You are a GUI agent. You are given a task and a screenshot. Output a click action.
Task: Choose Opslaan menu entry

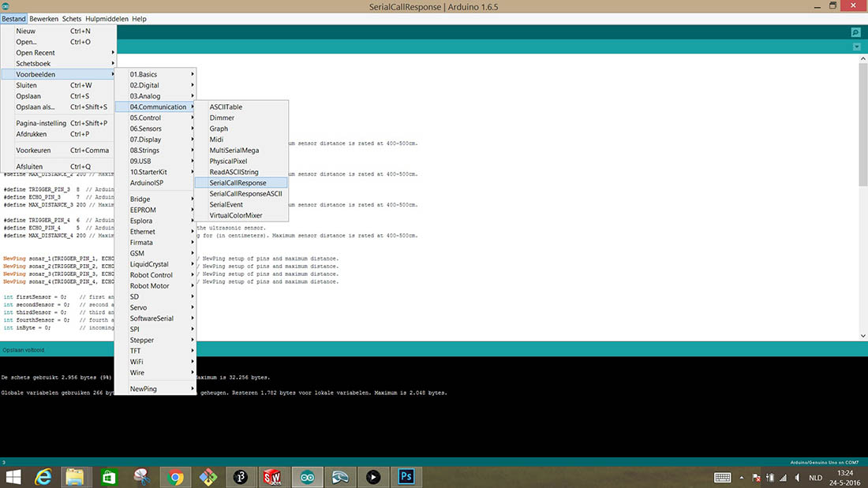(x=58, y=95)
